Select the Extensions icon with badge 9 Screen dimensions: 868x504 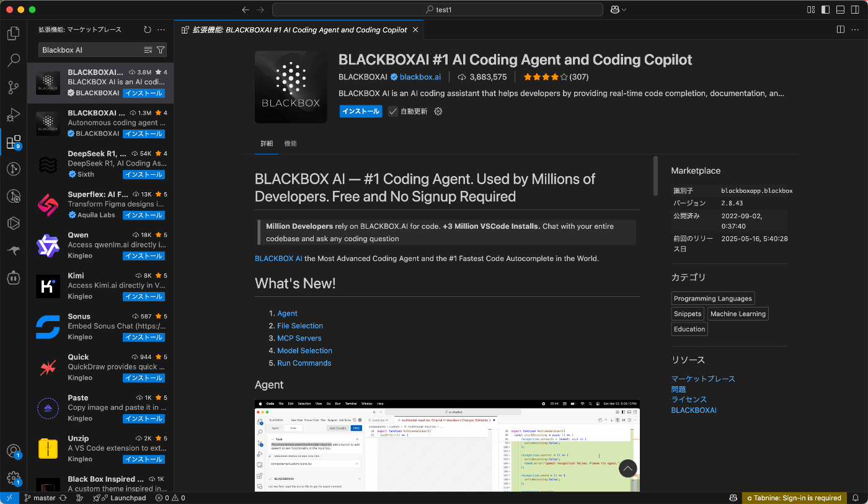coord(13,142)
